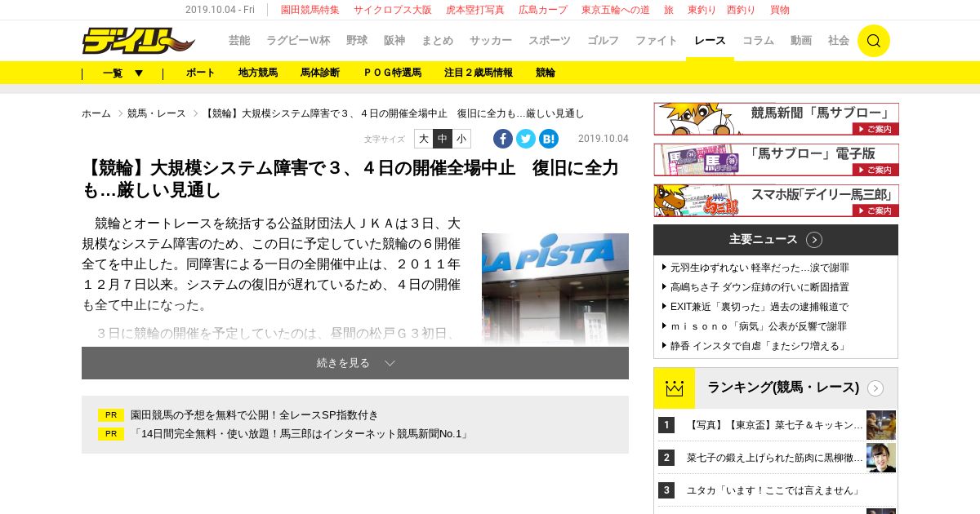Click circled arrow next to ランキング(競馬・レース)

pyautogui.click(x=875, y=388)
